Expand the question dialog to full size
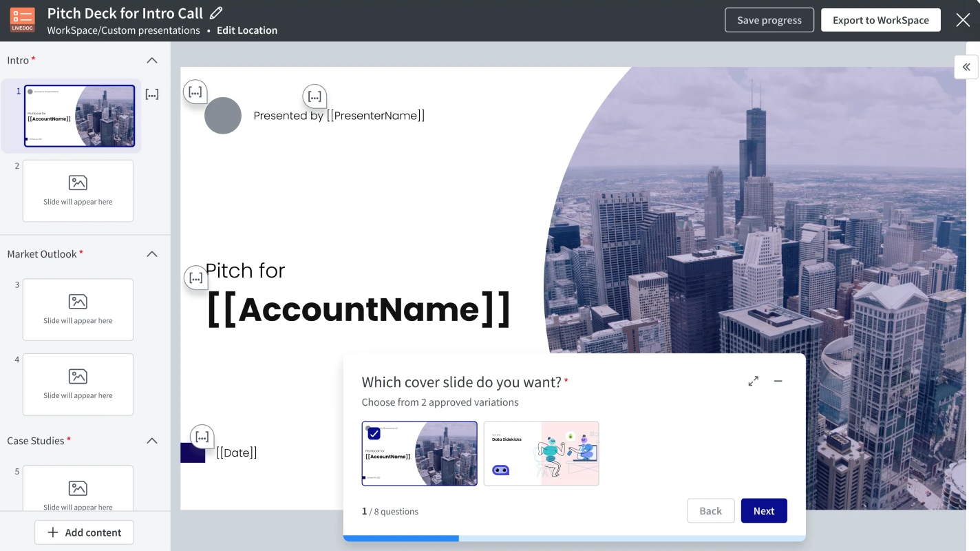980x551 pixels. click(754, 381)
